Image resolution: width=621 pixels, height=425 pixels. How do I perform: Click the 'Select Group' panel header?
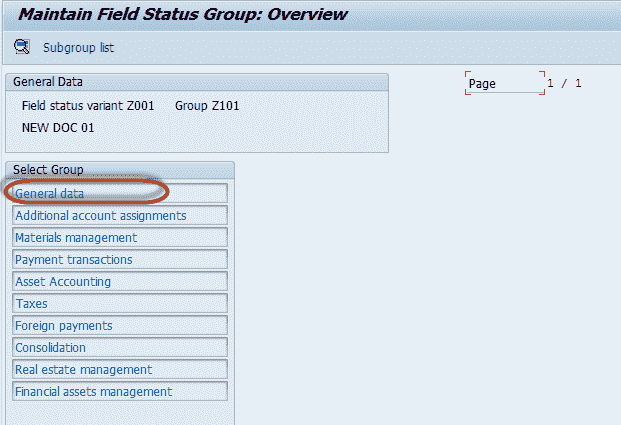(120, 170)
